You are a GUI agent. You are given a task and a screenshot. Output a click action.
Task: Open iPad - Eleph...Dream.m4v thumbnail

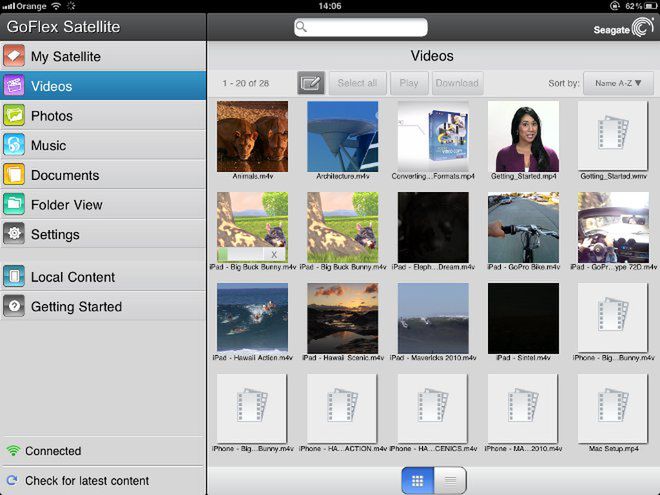[x=433, y=227]
